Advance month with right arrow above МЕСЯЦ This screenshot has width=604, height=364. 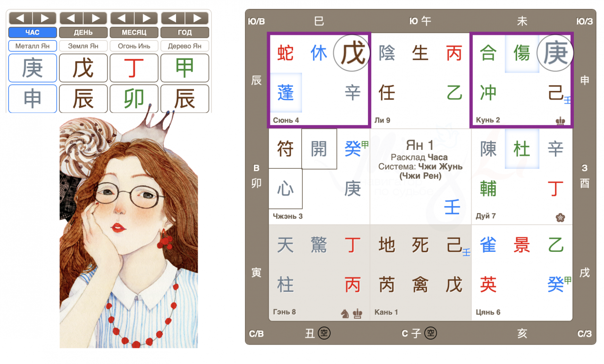tap(146, 18)
